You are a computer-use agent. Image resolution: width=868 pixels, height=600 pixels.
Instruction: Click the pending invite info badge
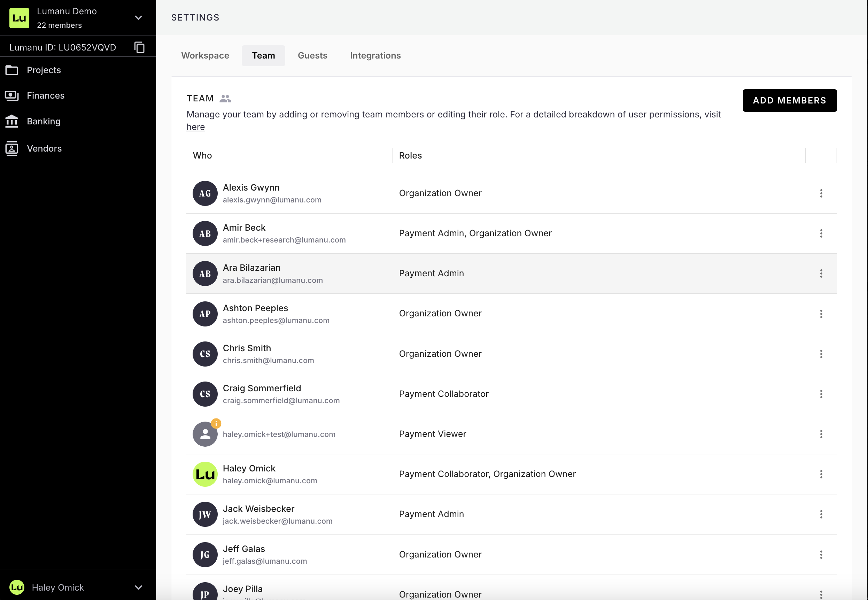216,424
